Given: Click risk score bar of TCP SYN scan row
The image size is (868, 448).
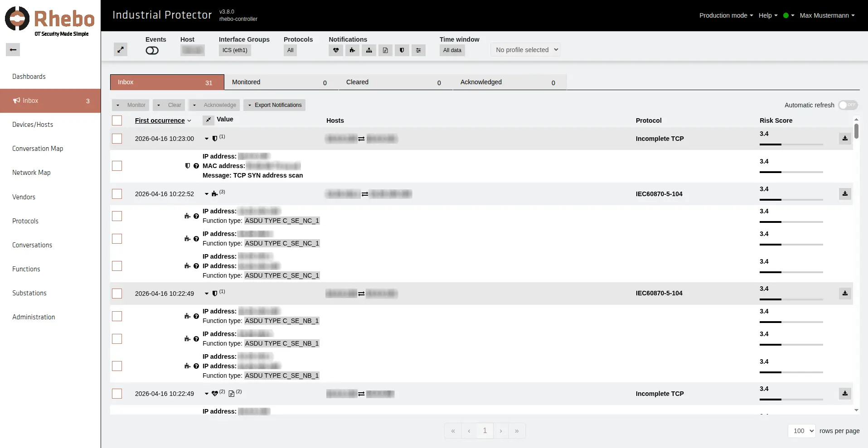Looking at the screenshot, I should [x=791, y=172].
